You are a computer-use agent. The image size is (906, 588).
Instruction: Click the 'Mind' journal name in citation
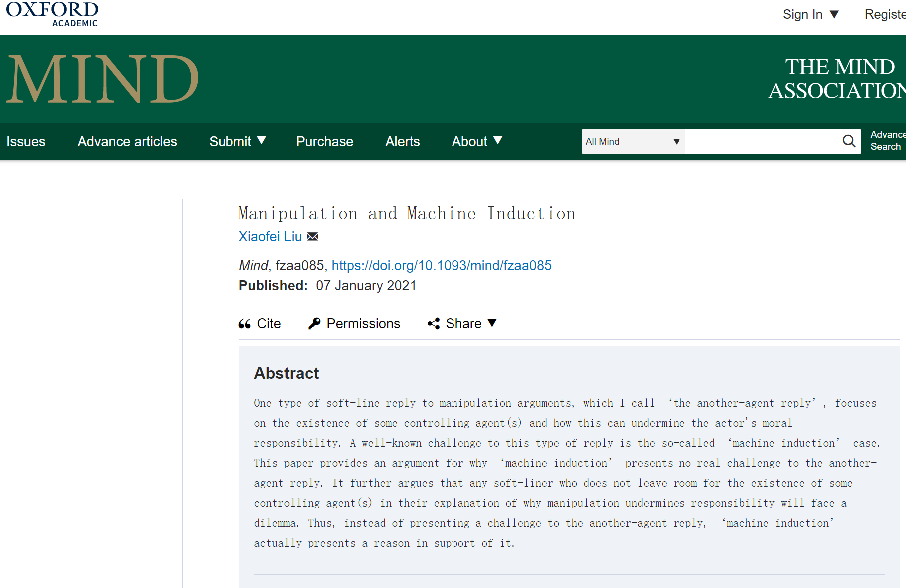pos(254,265)
